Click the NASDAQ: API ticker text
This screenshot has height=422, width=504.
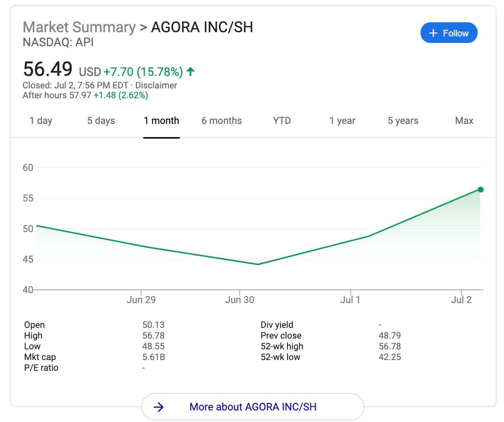coord(58,42)
